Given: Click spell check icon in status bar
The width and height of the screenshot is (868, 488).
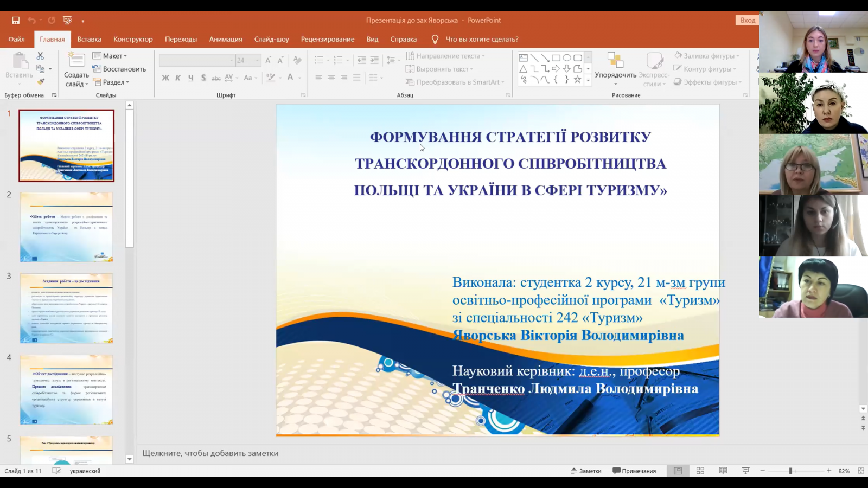Looking at the screenshot, I should click(56, 471).
